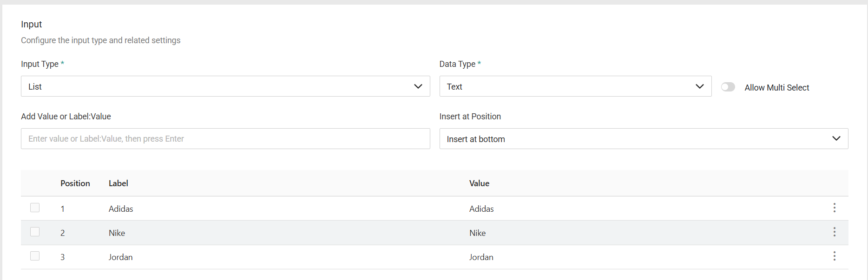
Task: Select the Nike value cell
Action: [477, 233]
